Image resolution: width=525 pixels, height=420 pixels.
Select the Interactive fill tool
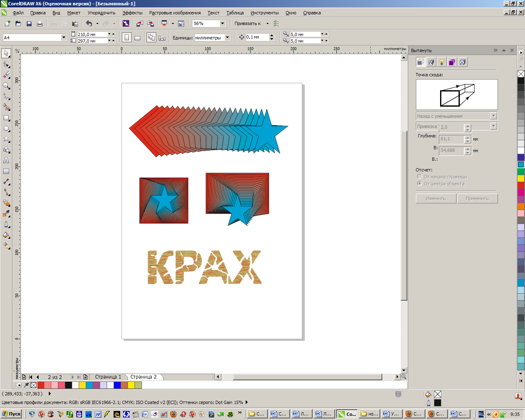click(6, 246)
